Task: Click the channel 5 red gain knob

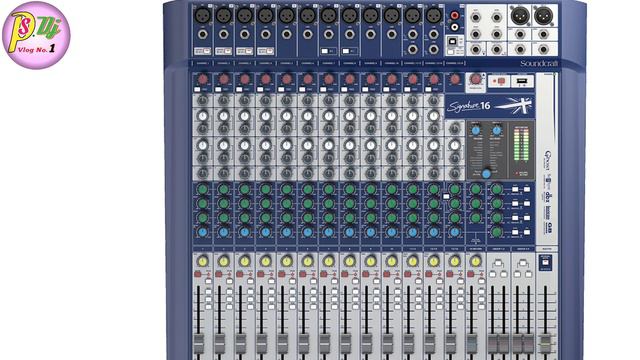Action: [287, 79]
